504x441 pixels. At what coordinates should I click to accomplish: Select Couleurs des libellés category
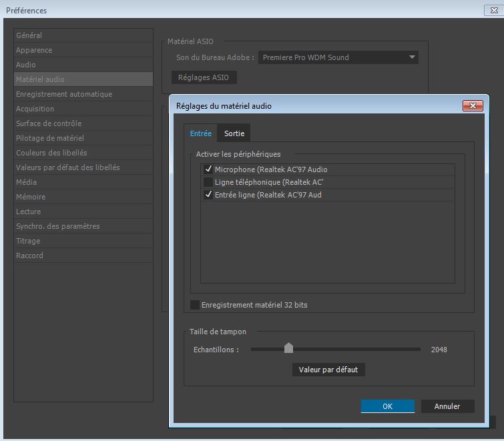point(83,153)
